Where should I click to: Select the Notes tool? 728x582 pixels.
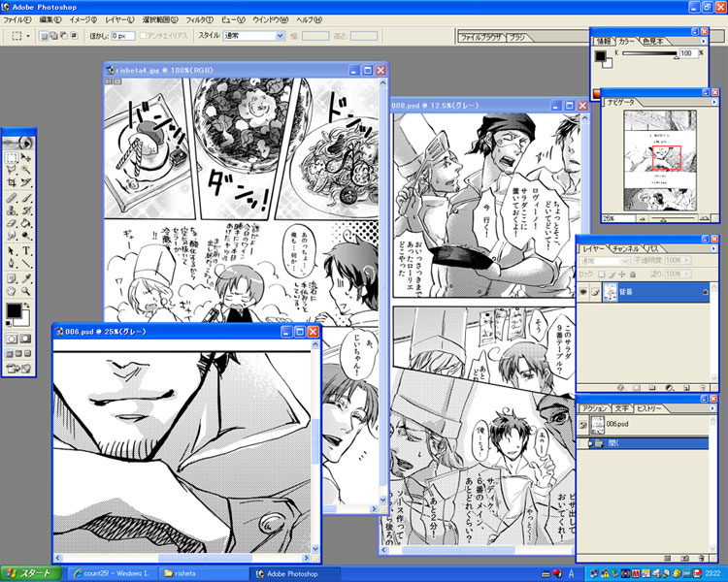[12, 279]
